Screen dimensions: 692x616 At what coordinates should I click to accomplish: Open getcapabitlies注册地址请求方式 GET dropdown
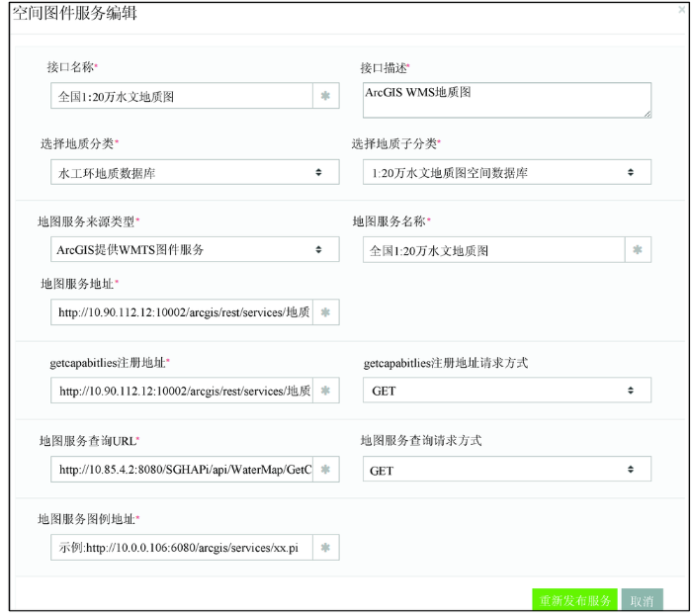pyautogui.click(x=507, y=391)
